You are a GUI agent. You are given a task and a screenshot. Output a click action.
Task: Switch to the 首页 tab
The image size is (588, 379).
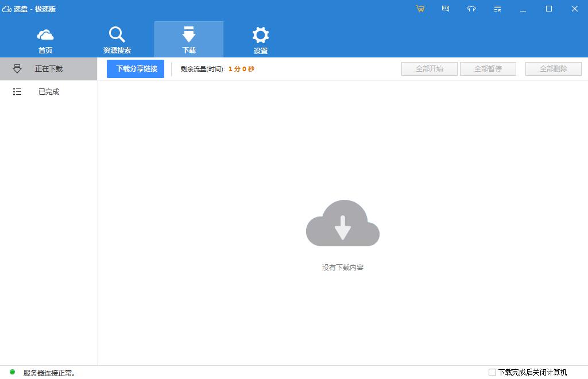point(45,38)
